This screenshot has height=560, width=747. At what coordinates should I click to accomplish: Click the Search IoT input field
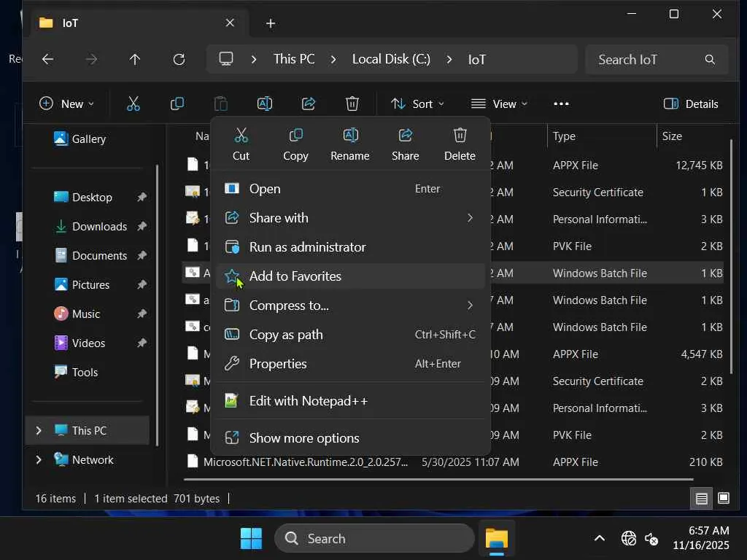[646, 60]
